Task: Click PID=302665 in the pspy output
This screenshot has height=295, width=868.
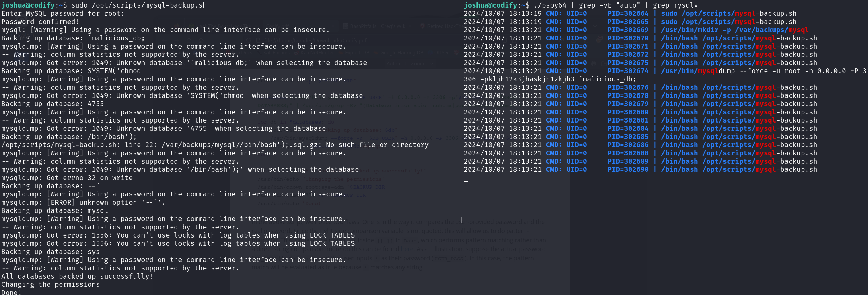Action: (x=628, y=22)
